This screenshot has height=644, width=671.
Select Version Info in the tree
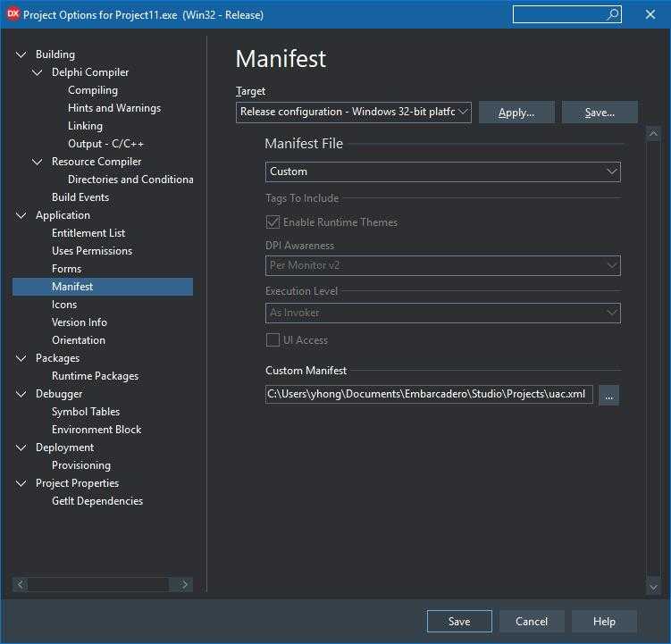tap(80, 322)
